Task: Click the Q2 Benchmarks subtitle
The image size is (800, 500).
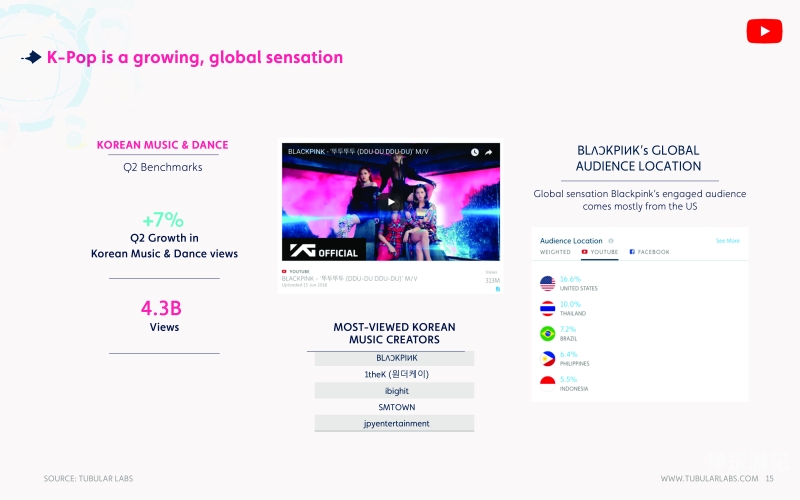Action: click(163, 167)
